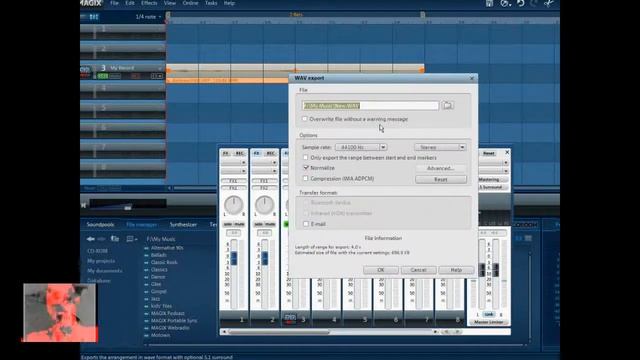This screenshot has height=360, width=640.
Task: Check only export range between markers
Action: 305,157
